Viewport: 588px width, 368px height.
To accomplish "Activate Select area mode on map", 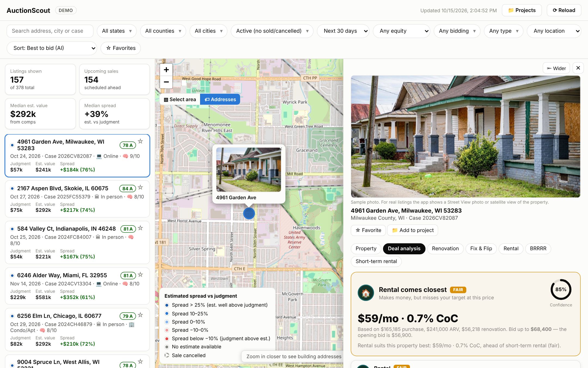I will point(180,99).
